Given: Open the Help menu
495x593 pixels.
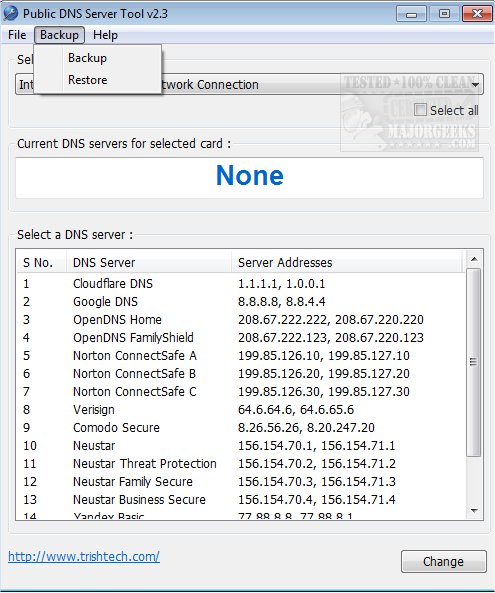Looking at the screenshot, I should click(105, 35).
